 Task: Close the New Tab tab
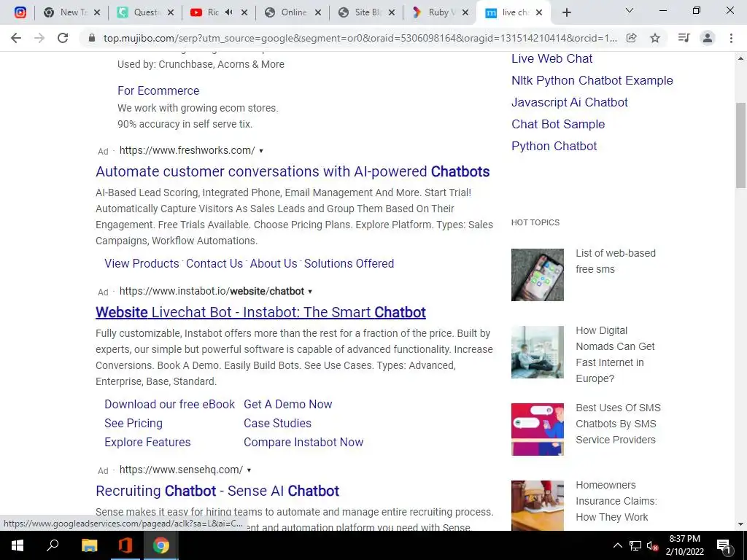click(97, 12)
